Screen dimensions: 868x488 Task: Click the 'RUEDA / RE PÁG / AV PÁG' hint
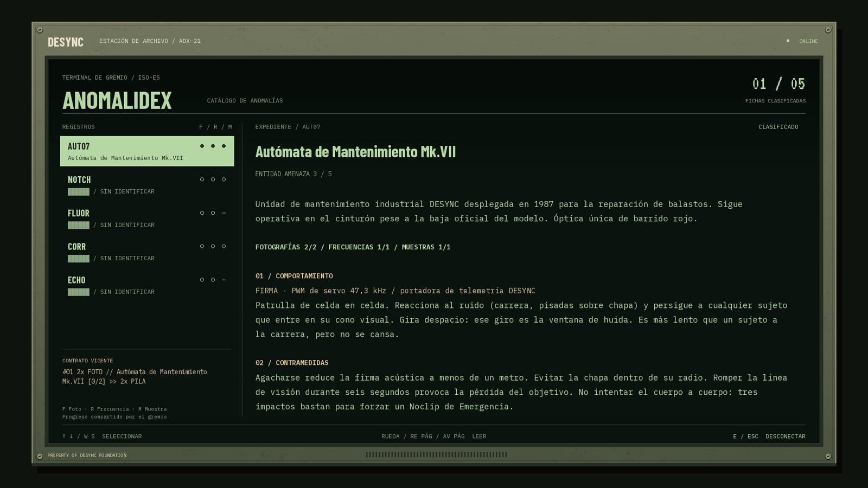[423, 436]
